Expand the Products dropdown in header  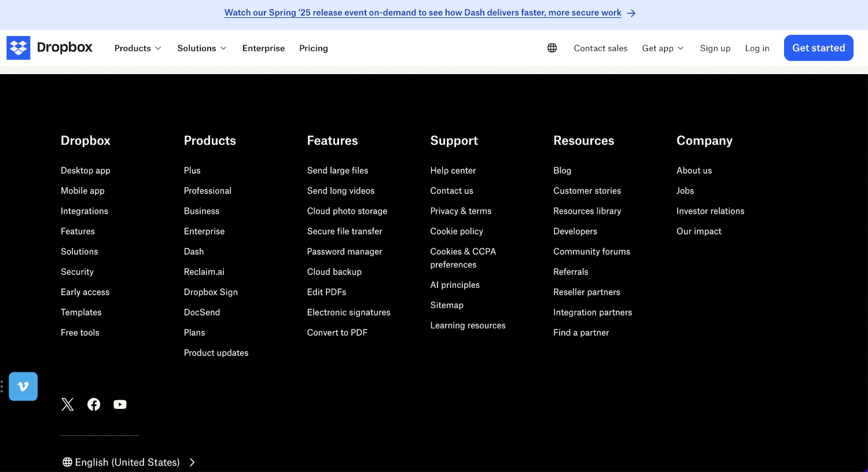138,48
